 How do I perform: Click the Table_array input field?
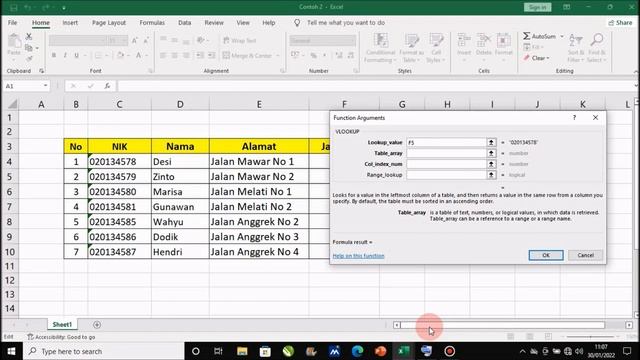coord(447,153)
